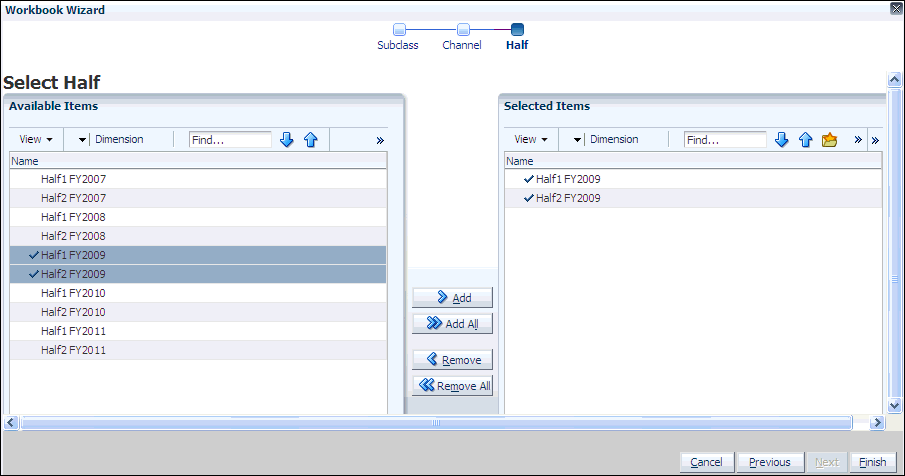Open View menu in Selected Items
Screen dimensions: 905x476
click(x=531, y=139)
